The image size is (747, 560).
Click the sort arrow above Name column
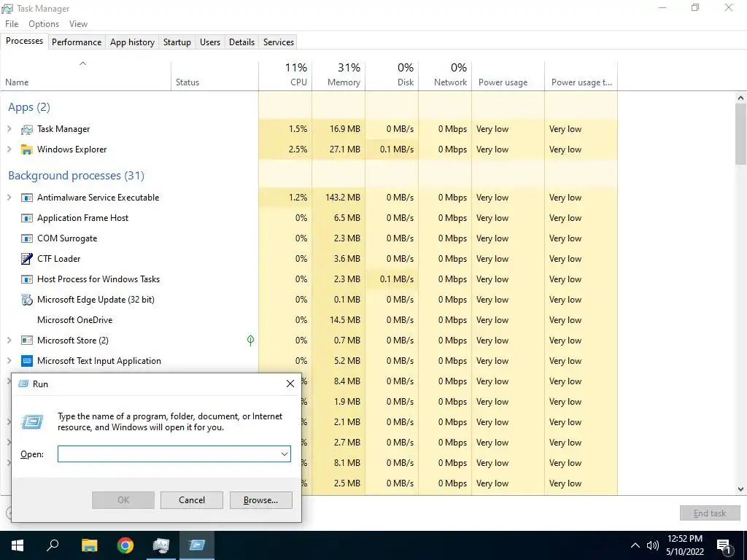click(82, 63)
